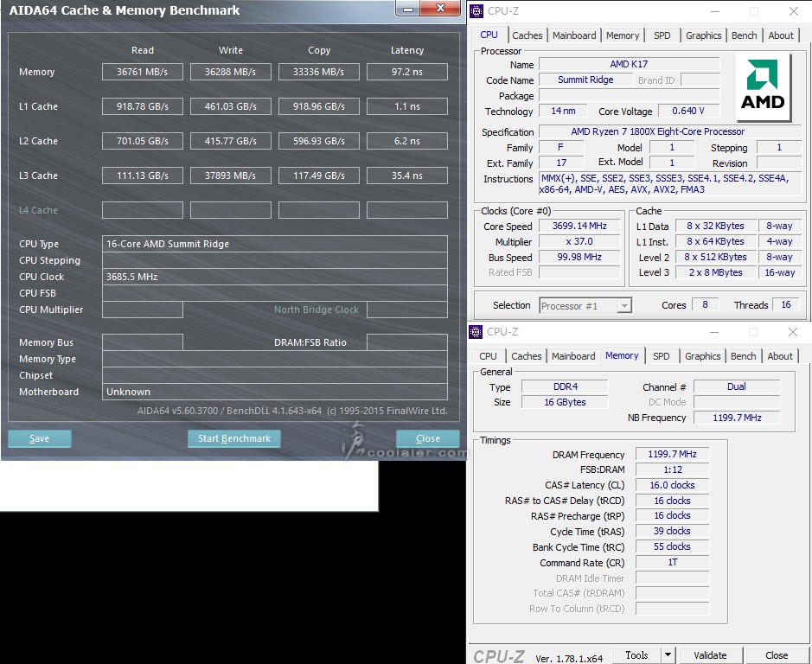Click Close button in AIDA64 benchmark window
Image resolution: width=812 pixels, height=664 pixels.
click(428, 438)
